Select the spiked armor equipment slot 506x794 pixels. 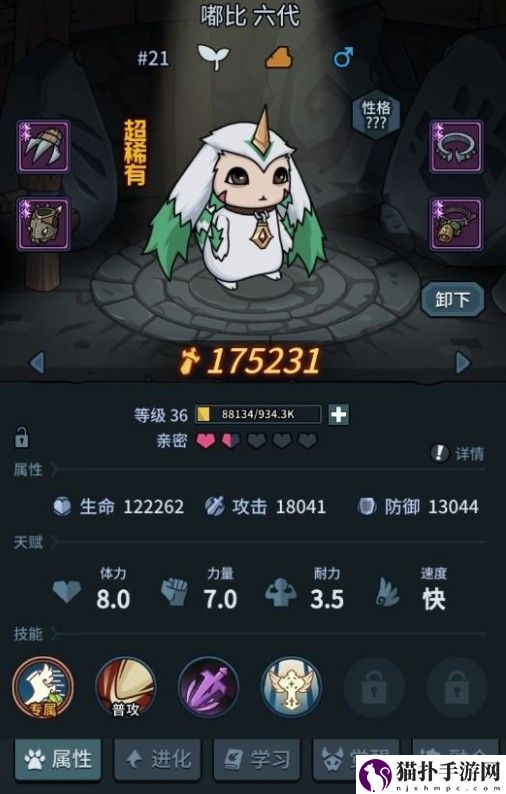44,224
